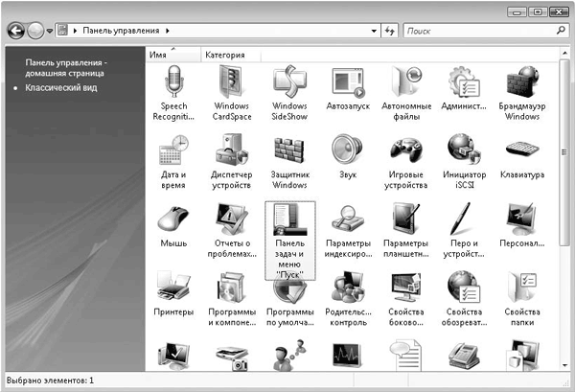Click the back navigation button
The height and width of the screenshot is (392, 575).
tap(15, 32)
